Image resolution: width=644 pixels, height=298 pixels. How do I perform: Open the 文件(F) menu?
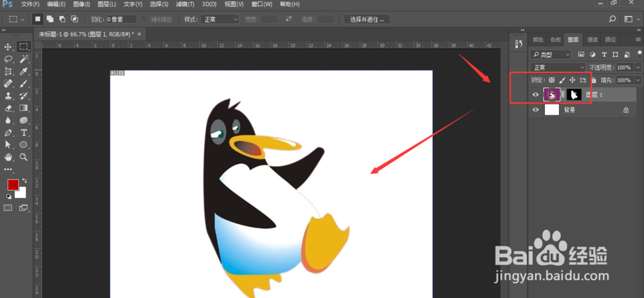pos(30,4)
